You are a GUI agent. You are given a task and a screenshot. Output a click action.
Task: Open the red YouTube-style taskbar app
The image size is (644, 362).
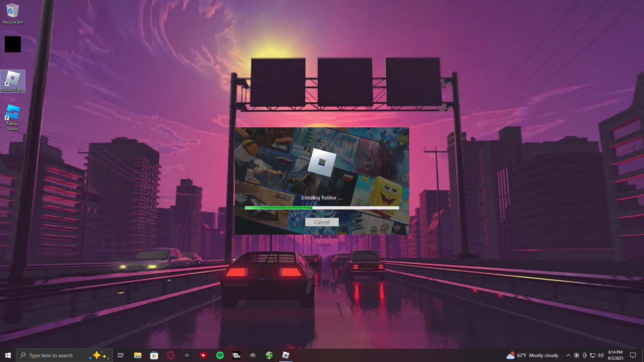point(204,355)
